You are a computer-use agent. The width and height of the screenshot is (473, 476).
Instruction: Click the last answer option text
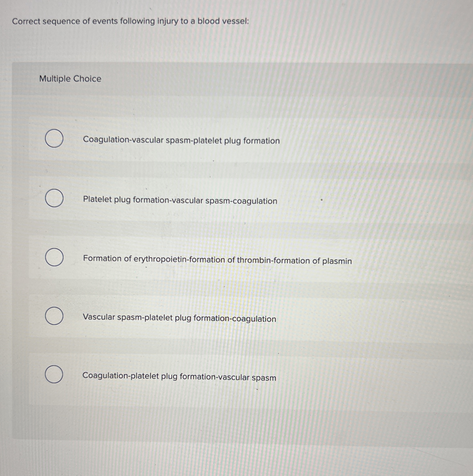pyautogui.click(x=179, y=377)
